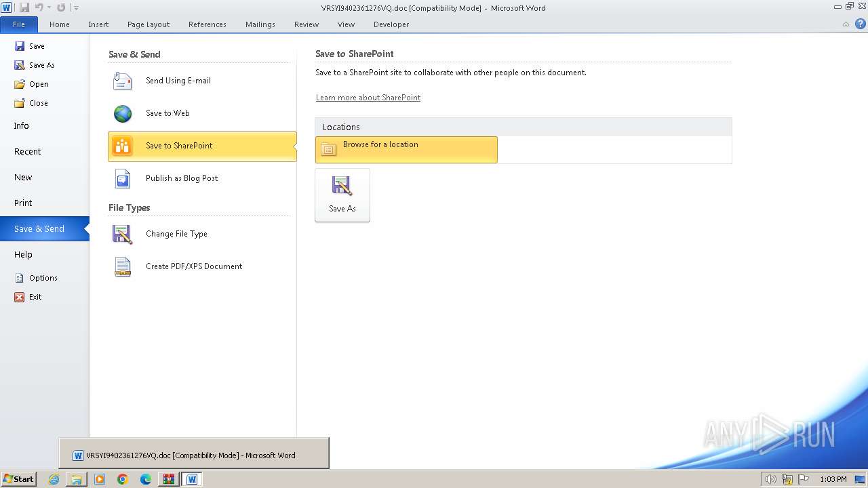
Task: Open WinRAR from the taskbar
Action: (169, 479)
